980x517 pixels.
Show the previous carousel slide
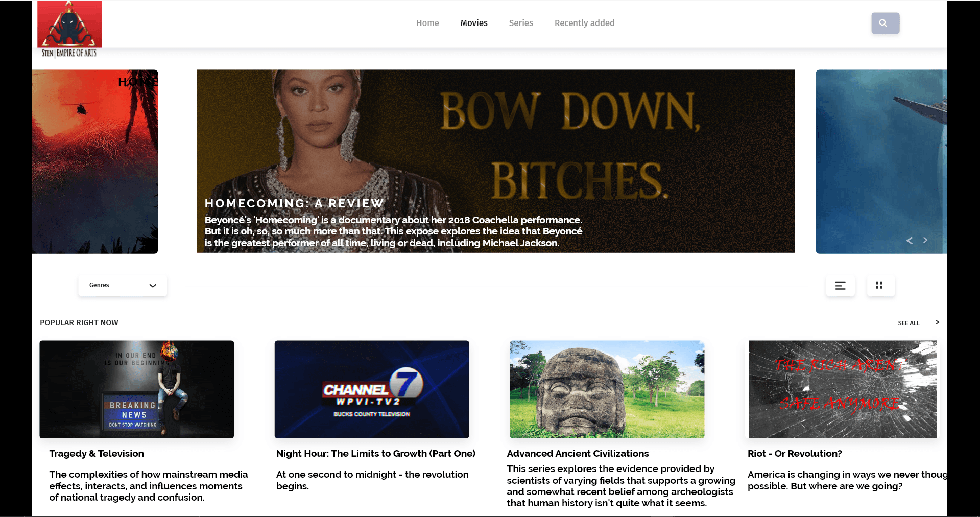pos(909,240)
